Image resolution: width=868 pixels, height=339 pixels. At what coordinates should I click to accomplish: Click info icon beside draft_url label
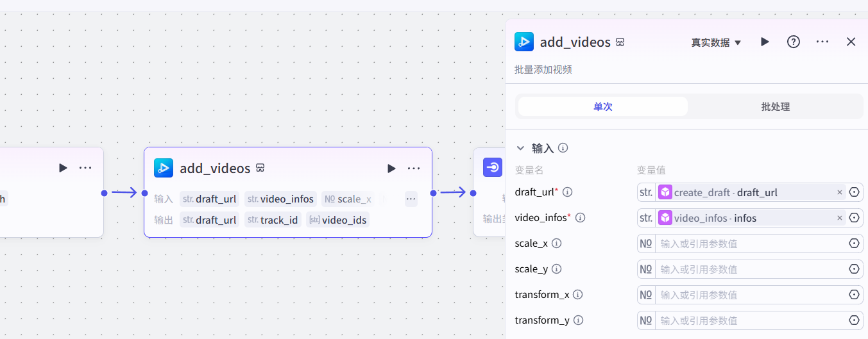[567, 192]
